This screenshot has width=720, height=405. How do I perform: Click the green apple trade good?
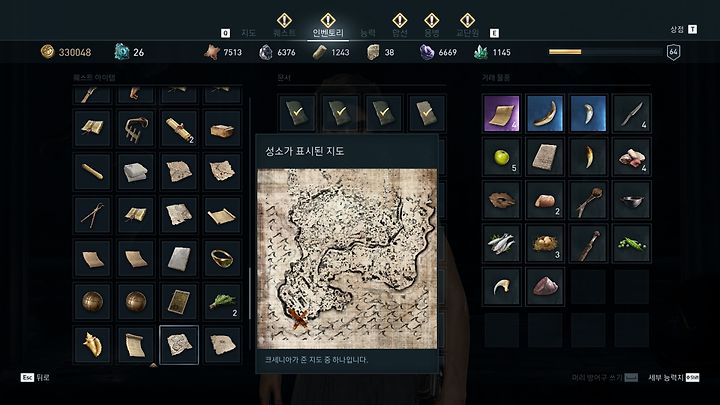[501, 158]
